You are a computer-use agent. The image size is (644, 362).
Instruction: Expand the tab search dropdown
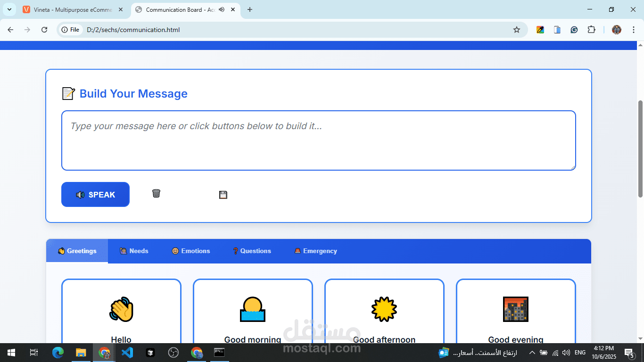(x=9, y=9)
